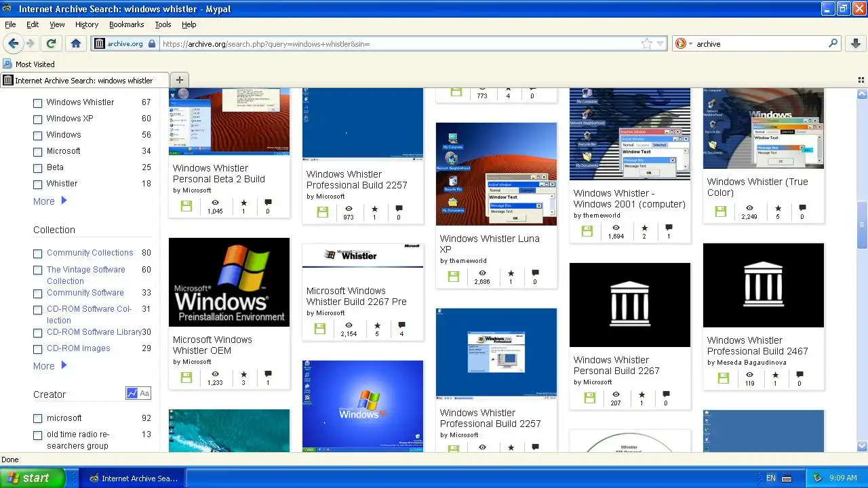Open a new tab with plus button
Image resolution: width=868 pixels, height=488 pixels.
[179, 80]
